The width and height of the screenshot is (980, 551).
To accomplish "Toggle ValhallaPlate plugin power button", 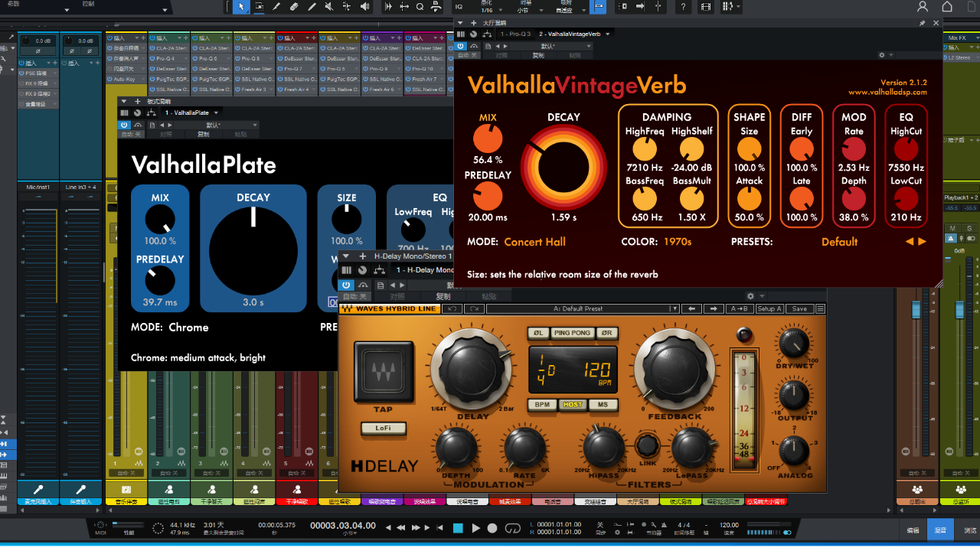I will click(x=124, y=125).
